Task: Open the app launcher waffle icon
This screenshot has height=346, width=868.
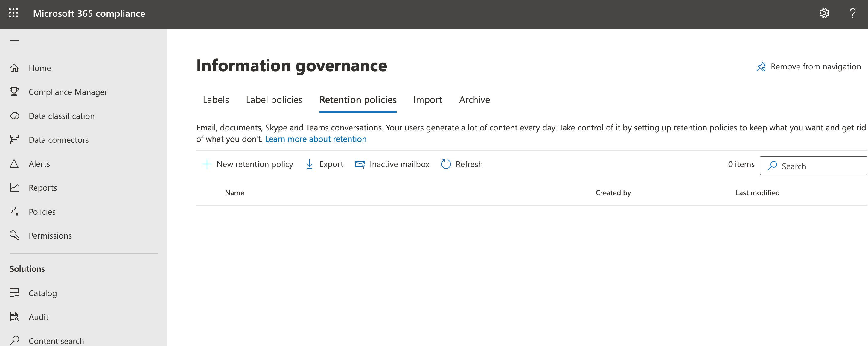Action: (x=13, y=13)
